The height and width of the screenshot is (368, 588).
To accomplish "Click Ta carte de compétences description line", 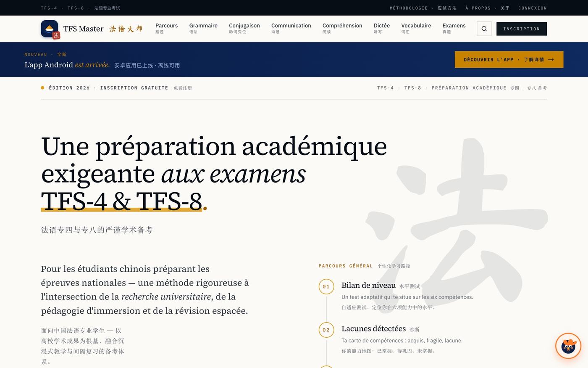I will click(x=402, y=341).
